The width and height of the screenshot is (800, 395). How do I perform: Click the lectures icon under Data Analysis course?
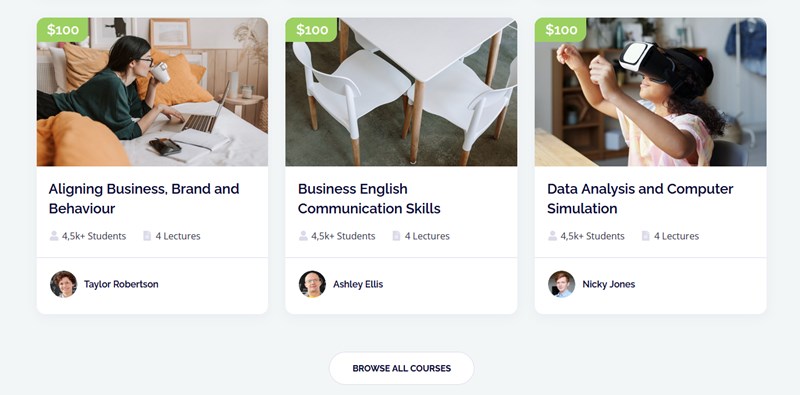[x=645, y=236]
